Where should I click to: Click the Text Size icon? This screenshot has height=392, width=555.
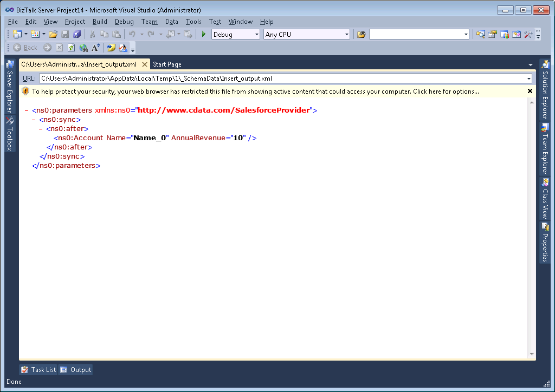95,48
